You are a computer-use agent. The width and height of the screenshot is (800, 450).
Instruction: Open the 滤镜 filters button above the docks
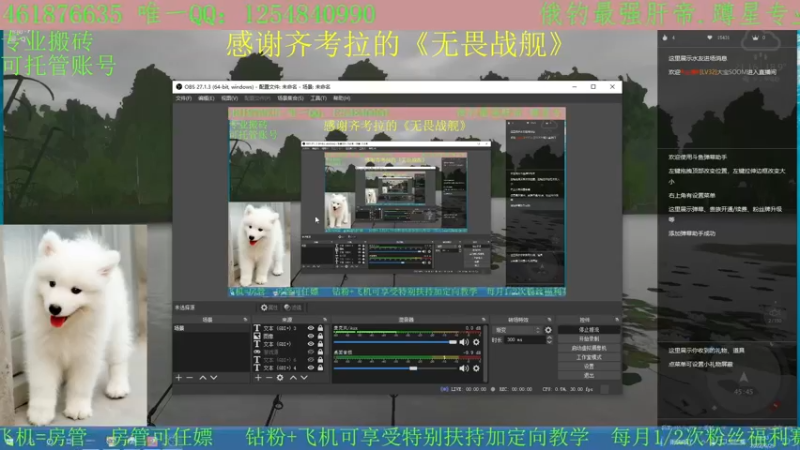[293, 308]
